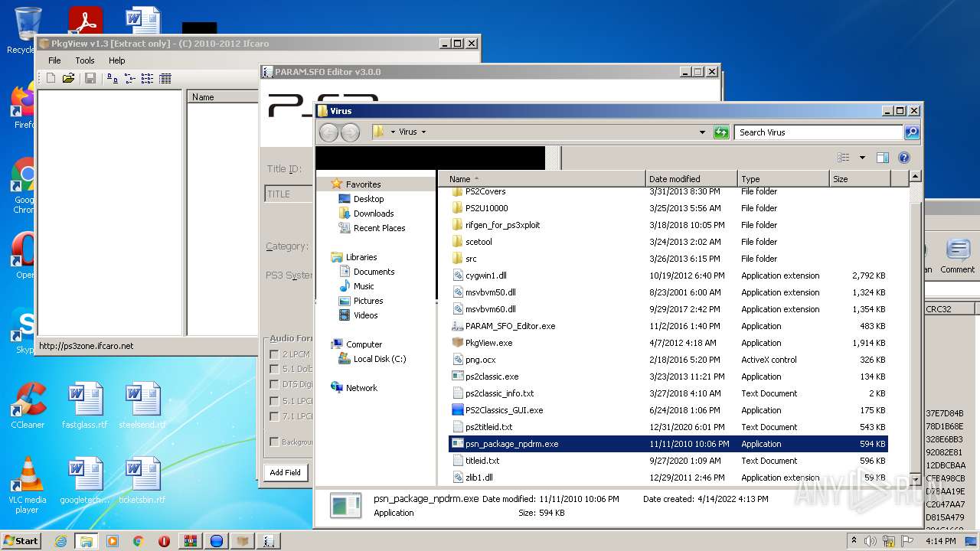
Task: Open Google Chrome from the taskbar
Action: click(x=139, y=541)
